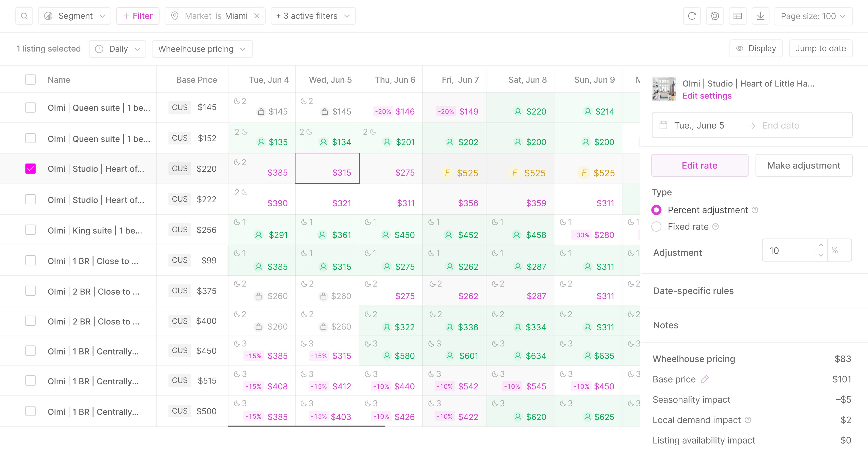Click the help icon beside Local demand impact
This screenshot has width=868, height=453.
click(748, 420)
